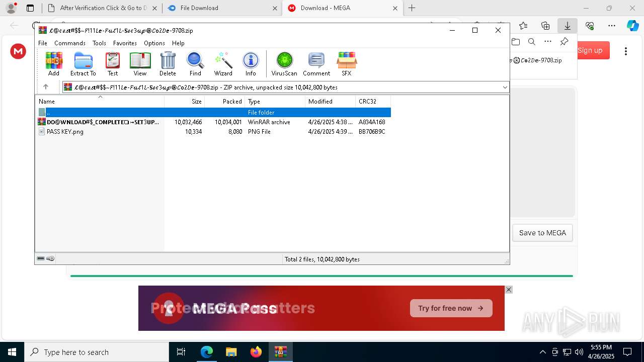Screen dimensions: 644x362
Task: Open downloads panel more options ellipsis
Action: 548,42
